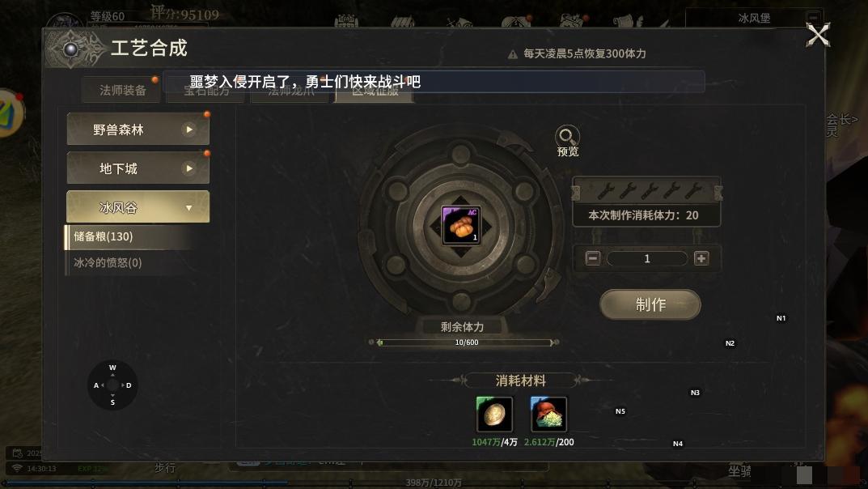The height and width of the screenshot is (489, 868).
Task: Click the minus icon to decrease quantity
Action: (593, 258)
